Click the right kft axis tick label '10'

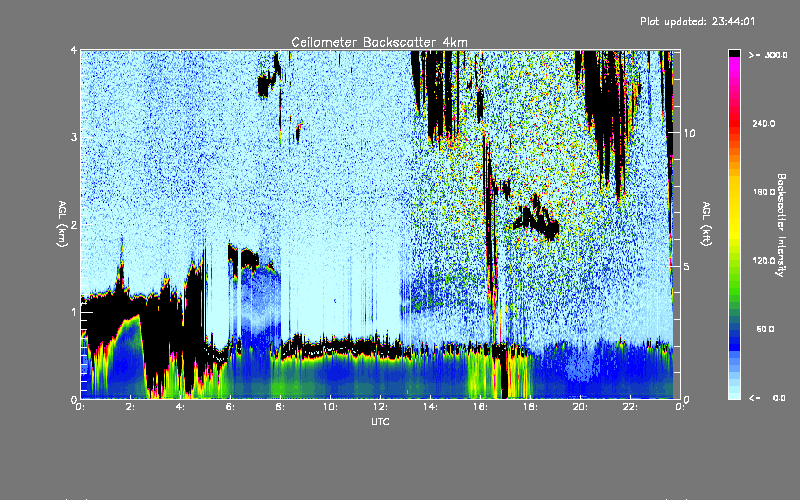[689, 133]
